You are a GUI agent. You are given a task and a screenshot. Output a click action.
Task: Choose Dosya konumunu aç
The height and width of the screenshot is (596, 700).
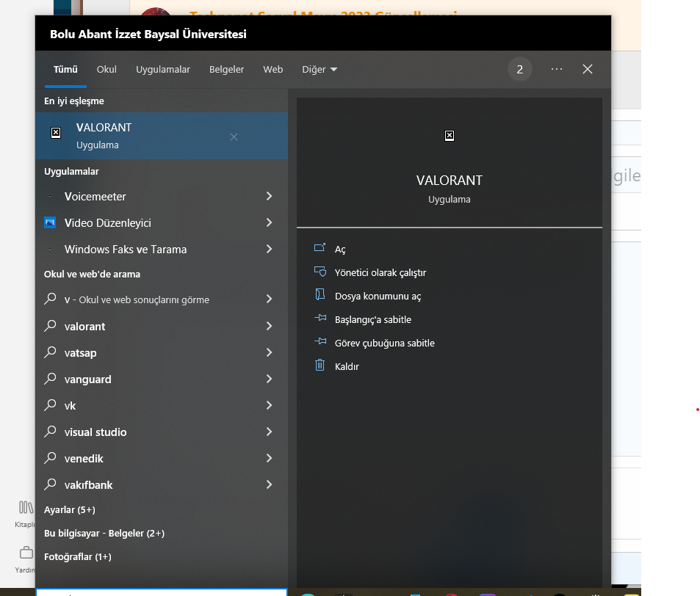point(378,297)
